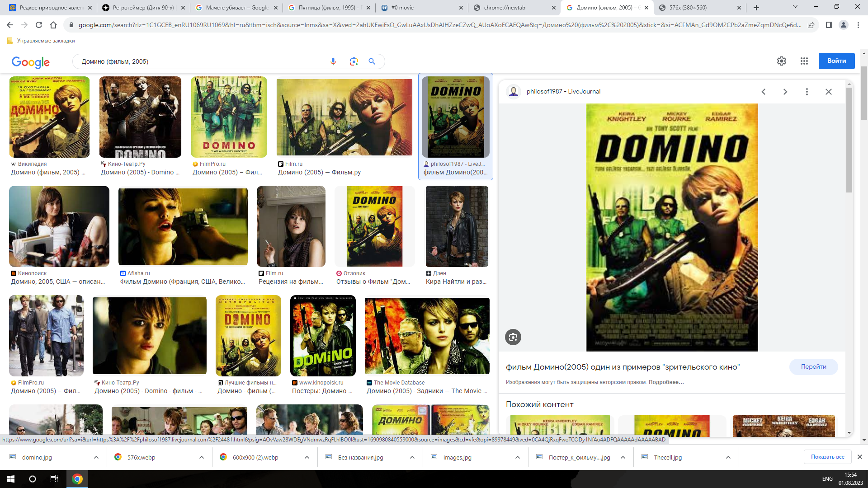
Task: Open the tab search dropdown arrow
Action: coord(795,7)
